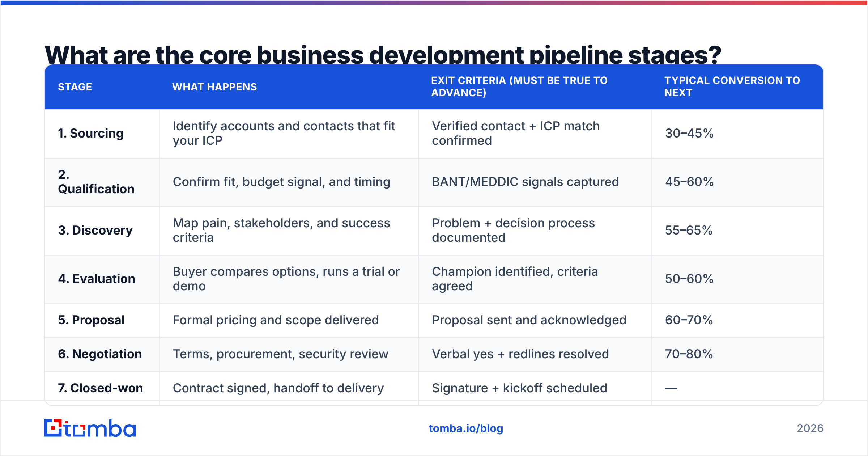Click the 70–80% conversion value
The height and width of the screenshot is (456, 868).
pos(689,354)
